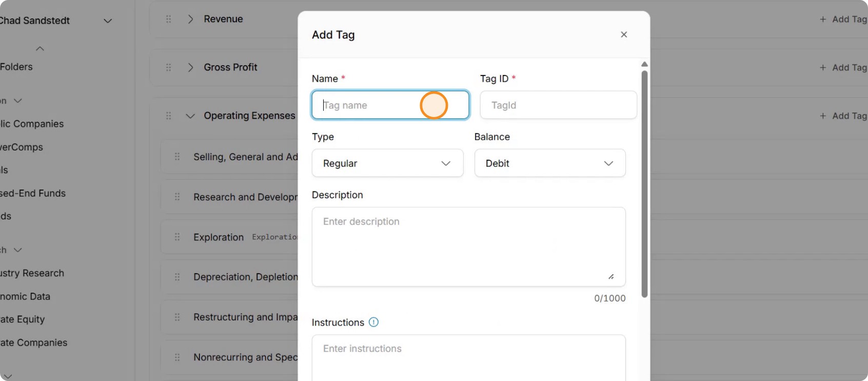Click the Instructions text area
The height and width of the screenshot is (381, 868).
[x=469, y=358]
